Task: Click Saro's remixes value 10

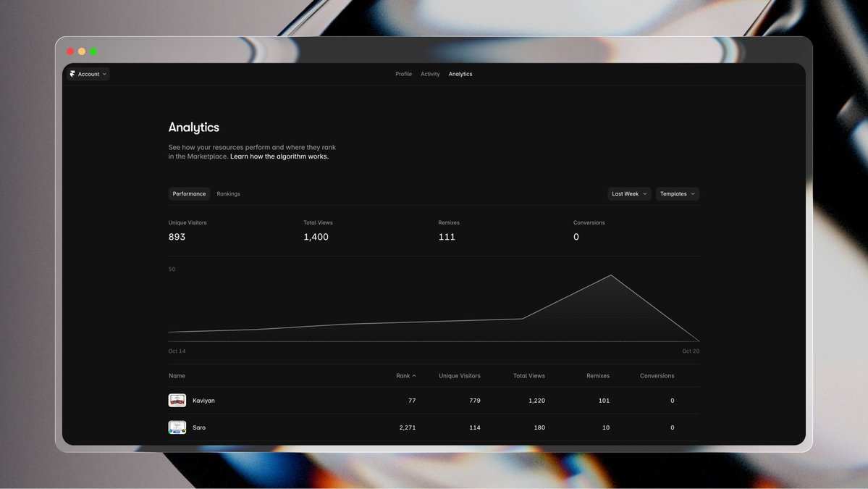Action: click(x=606, y=427)
